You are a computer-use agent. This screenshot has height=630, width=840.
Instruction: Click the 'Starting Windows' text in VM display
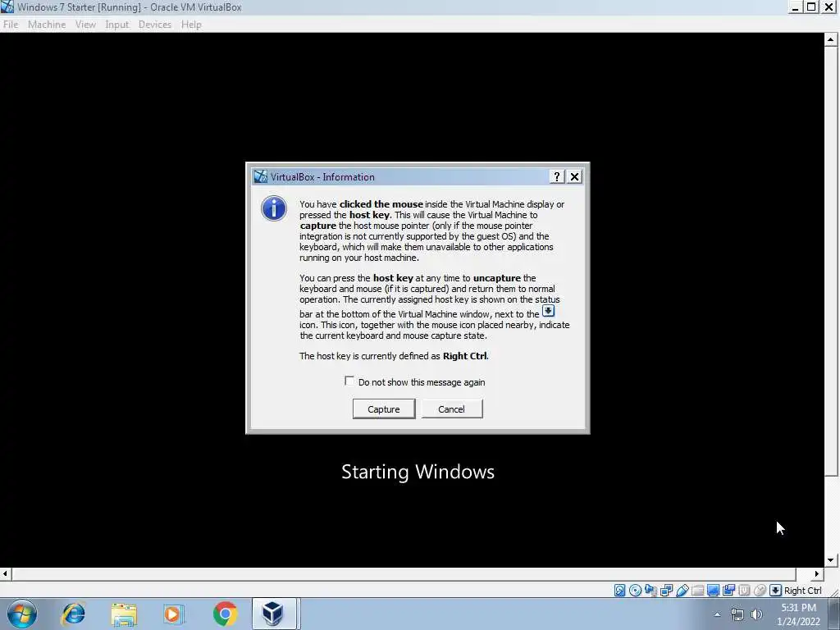pos(418,472)
